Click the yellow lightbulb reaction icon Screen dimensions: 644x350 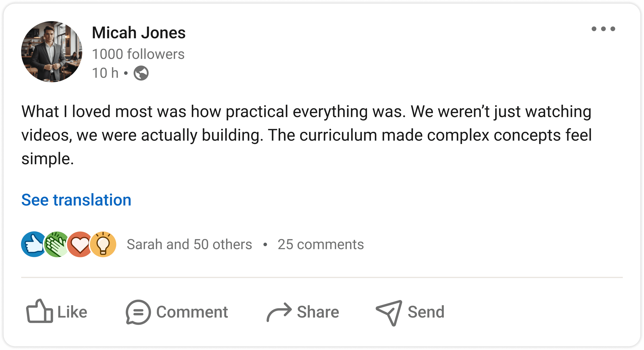(103, 244)
